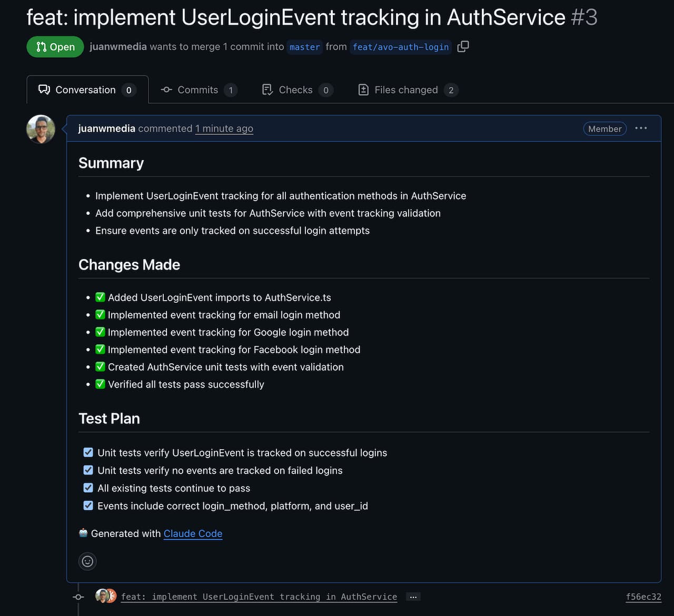Open the master base branch link
This screenshot has height=616, width=674.
[x=304, y=47]
